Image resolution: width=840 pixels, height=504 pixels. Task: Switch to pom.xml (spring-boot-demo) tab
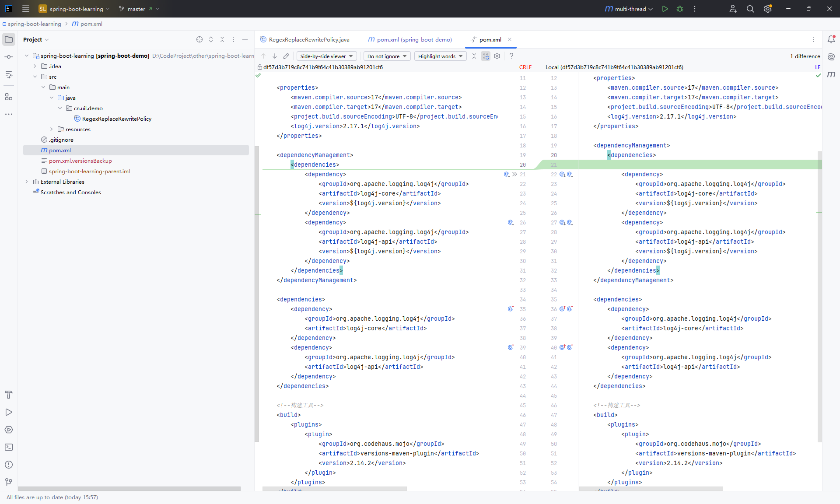pyautogui.click(x=414, y=39)
